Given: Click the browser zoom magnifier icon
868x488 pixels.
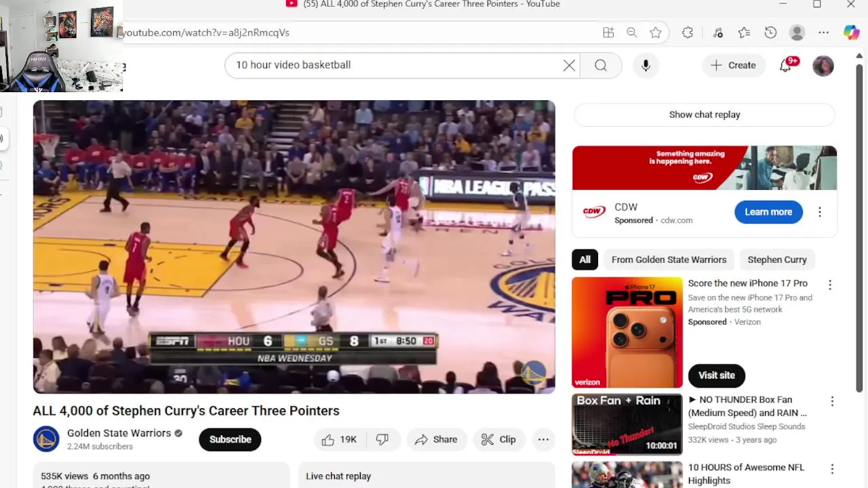Looking at the screenshot, I should point(632,33).
